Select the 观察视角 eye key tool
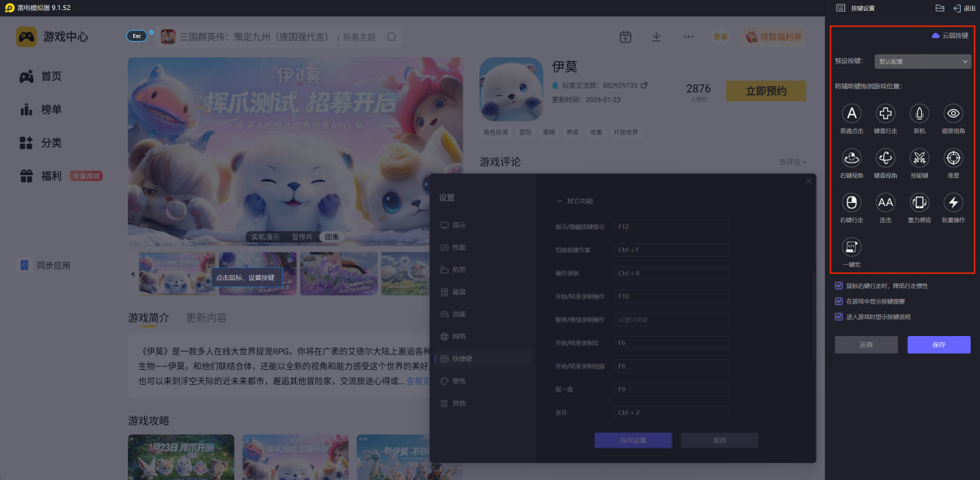 954,114
